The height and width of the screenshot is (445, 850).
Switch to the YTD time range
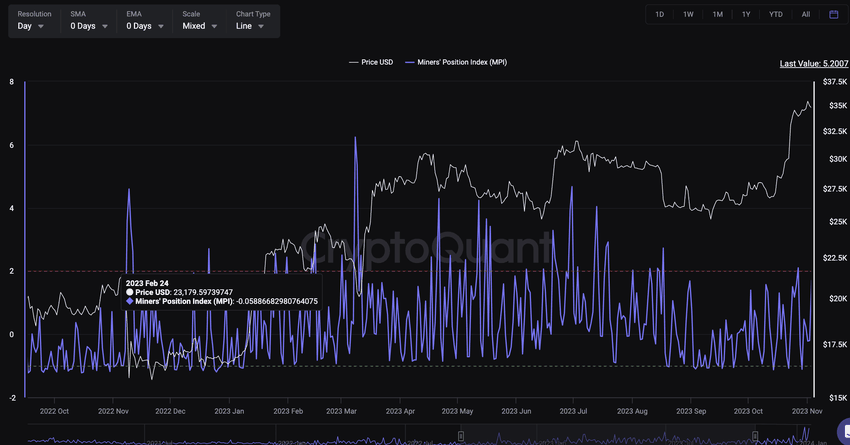click(776, 14)
